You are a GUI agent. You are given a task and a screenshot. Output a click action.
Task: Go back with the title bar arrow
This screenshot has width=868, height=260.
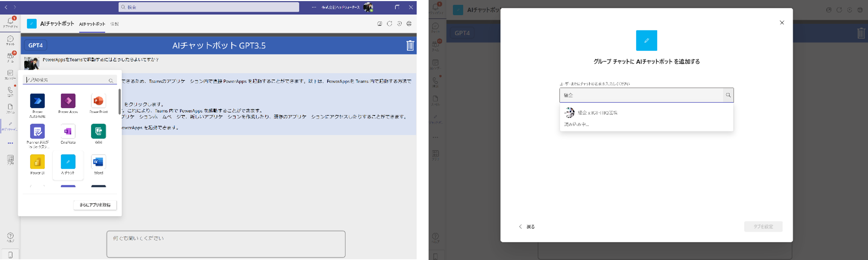[6, 7]
